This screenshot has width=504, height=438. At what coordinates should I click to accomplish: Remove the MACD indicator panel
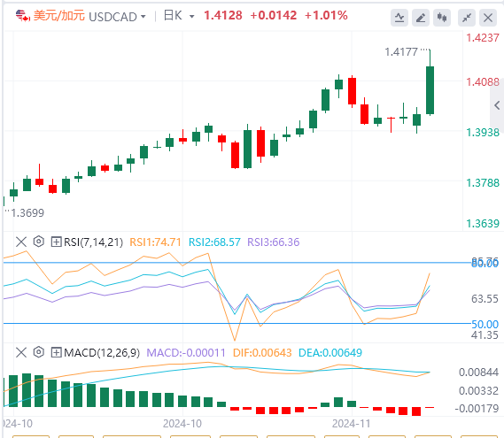click(x=21, y=352)
